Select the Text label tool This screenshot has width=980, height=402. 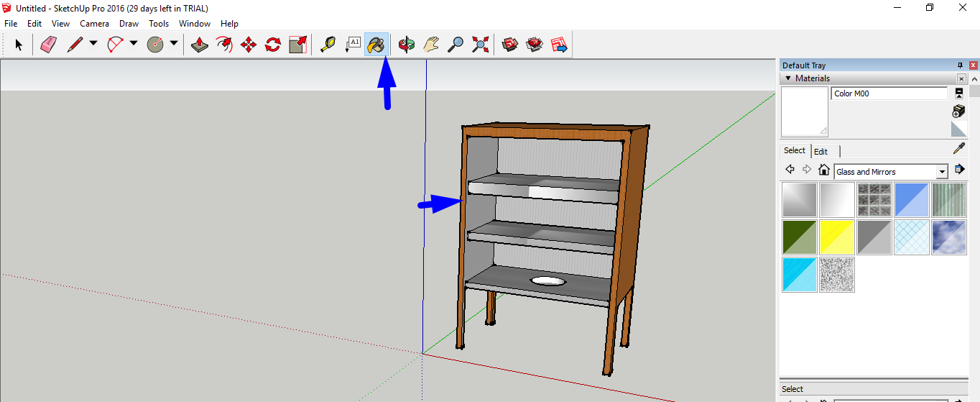(x=352, y=45)
